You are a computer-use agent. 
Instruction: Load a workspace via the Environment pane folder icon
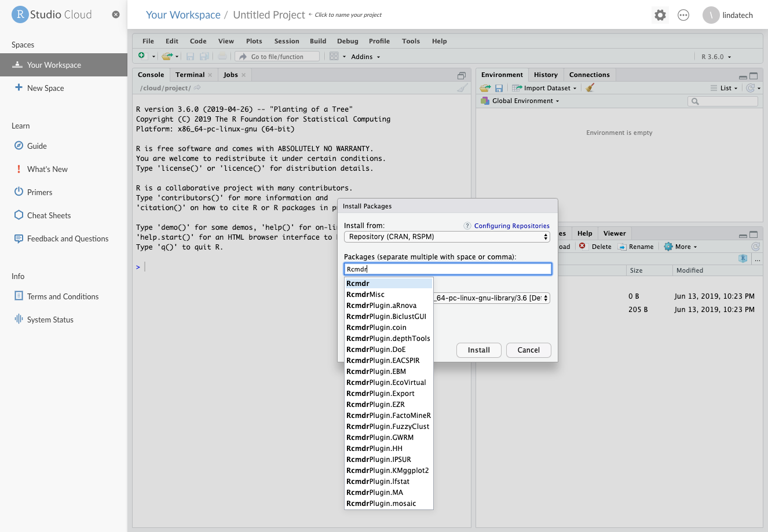point(484,87)
